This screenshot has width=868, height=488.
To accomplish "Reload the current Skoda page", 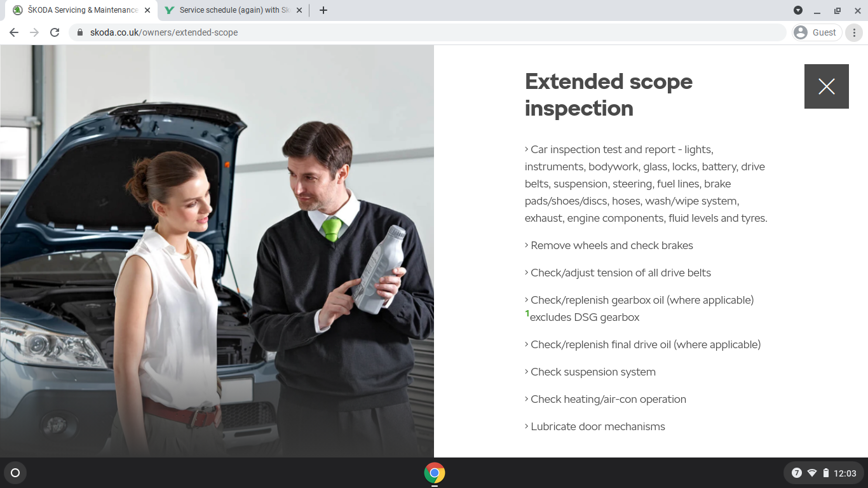I will [x=55, y=32].
